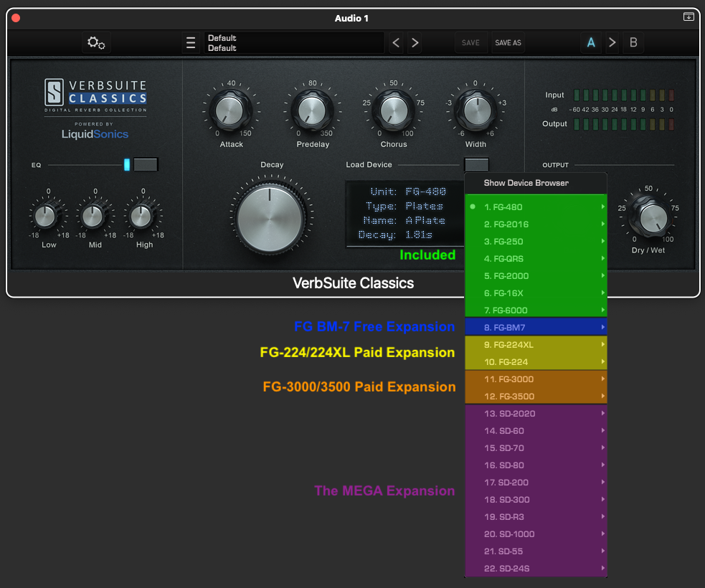Select the A comparison state
The image size is (705, 588).
[591, 42]
